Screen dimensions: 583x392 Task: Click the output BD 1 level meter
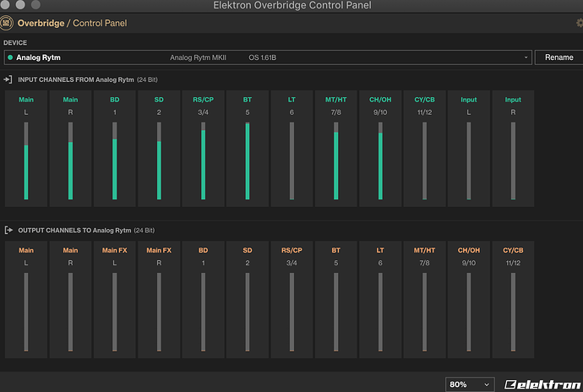[x=203, y=312]
